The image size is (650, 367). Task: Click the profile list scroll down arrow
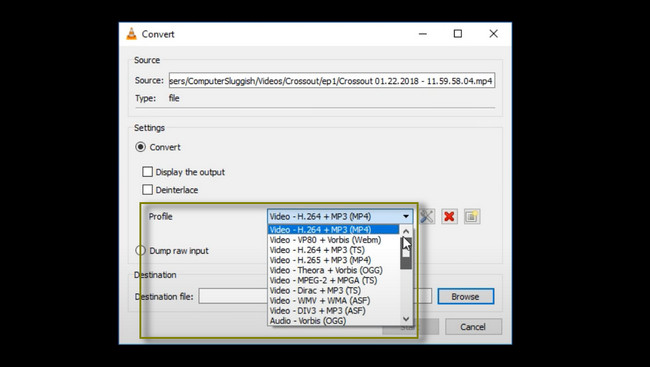(406, 319)
